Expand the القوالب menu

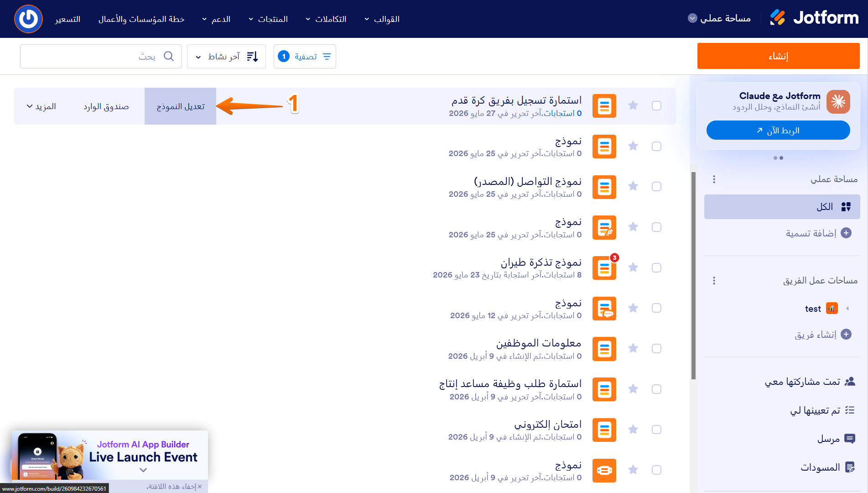(x=382, y=19)
